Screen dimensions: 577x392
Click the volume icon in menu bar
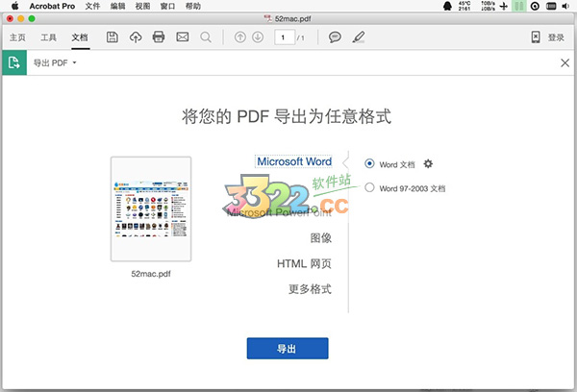(x=565, y=6)
